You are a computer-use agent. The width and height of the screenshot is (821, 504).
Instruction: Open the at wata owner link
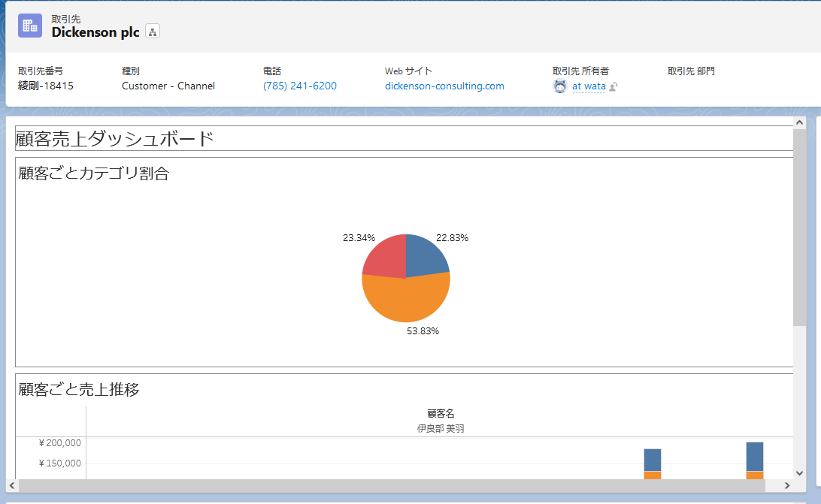(x=589, y=86)
